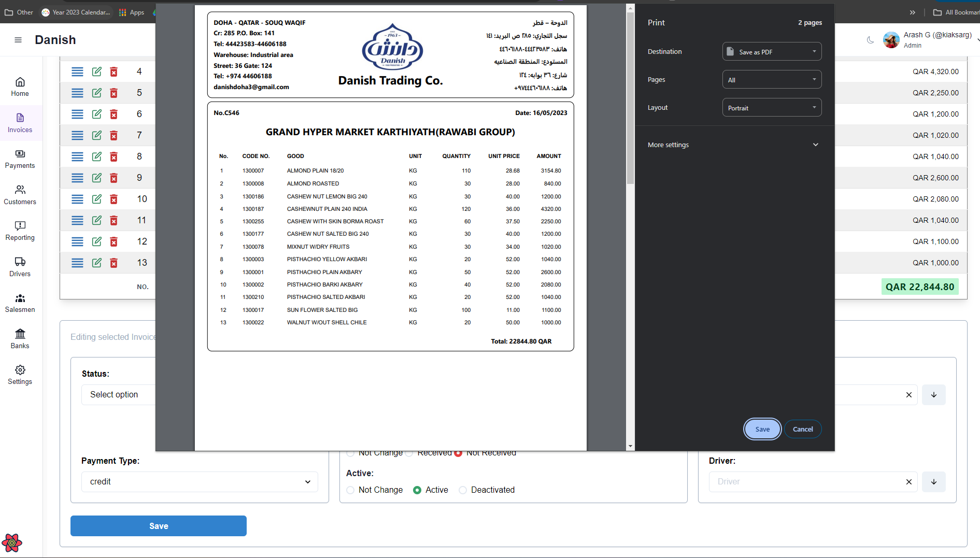The width and height of the screenshot is (980, 558).
Task: Open the Destination dropdown Save as PDF
Action: (x=772, y=52)
